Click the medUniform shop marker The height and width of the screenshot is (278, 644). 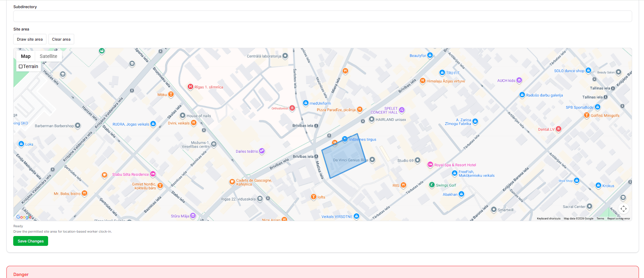[x=306, y=103]
